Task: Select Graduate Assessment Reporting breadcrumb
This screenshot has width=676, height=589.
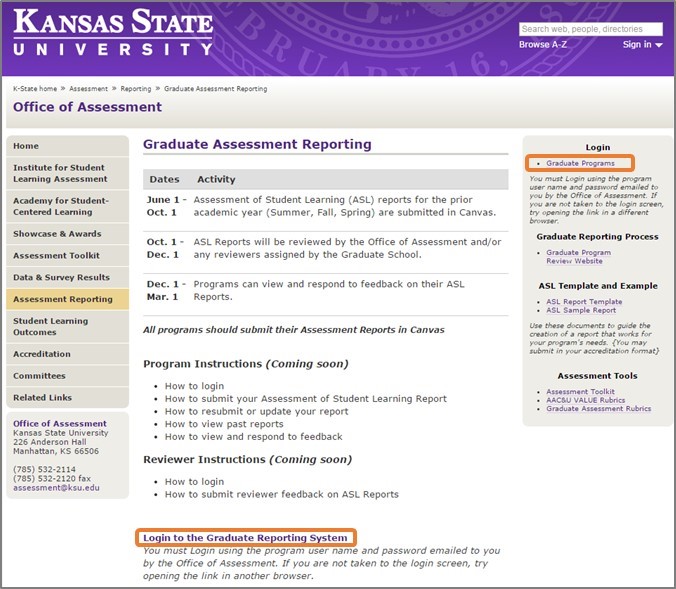Action: 216,89
